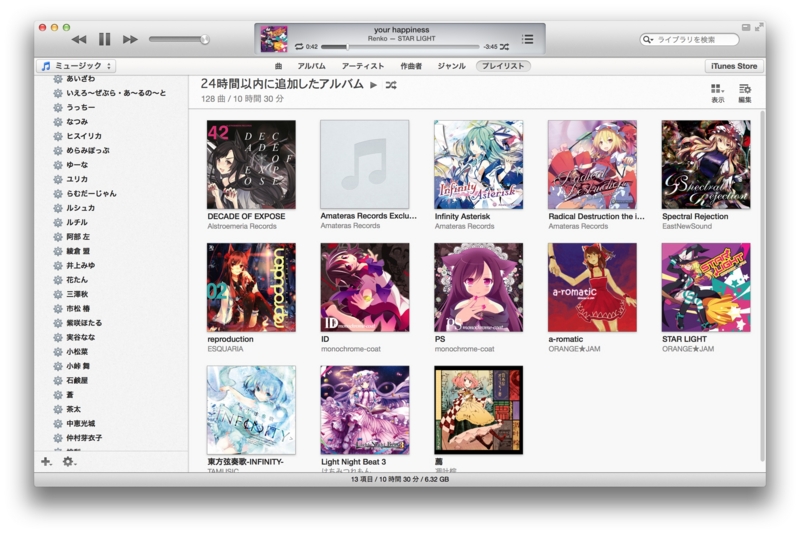The image size is (800, 534).
Task: Open the PS album cover
Action: click(x=478, y=287)
